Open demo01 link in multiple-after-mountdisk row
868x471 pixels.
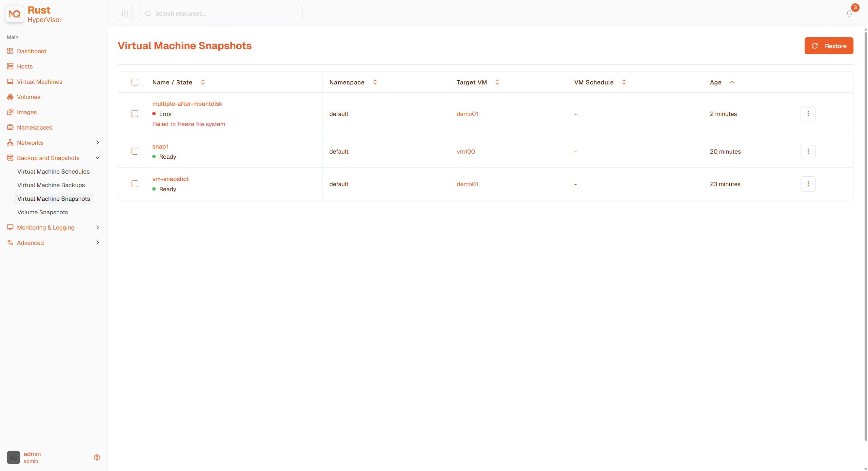tap(467, 114)
